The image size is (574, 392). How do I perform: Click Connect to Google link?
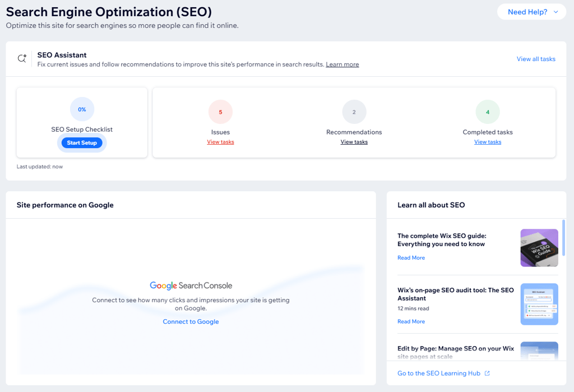[191, 322]
